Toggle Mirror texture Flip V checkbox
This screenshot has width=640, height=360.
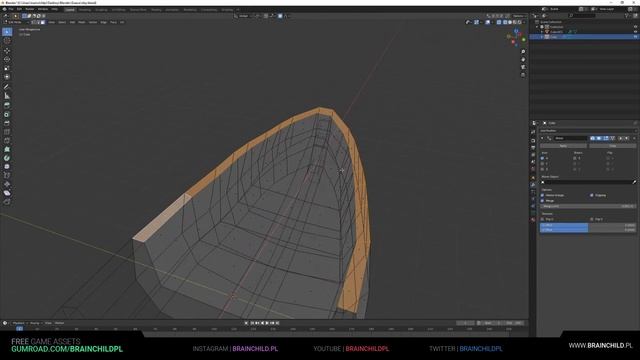pyautogui.click(x=591, y=219)
